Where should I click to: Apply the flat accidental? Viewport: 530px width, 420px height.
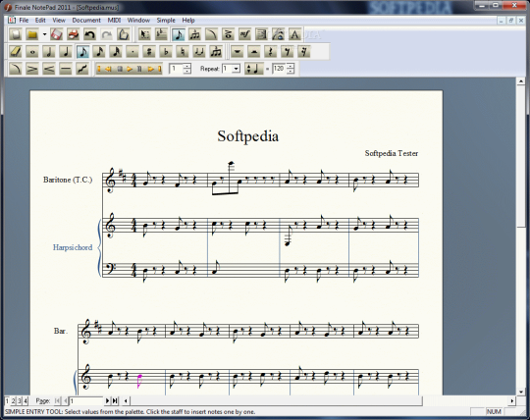pyautogui.click(x=166, y=52)
